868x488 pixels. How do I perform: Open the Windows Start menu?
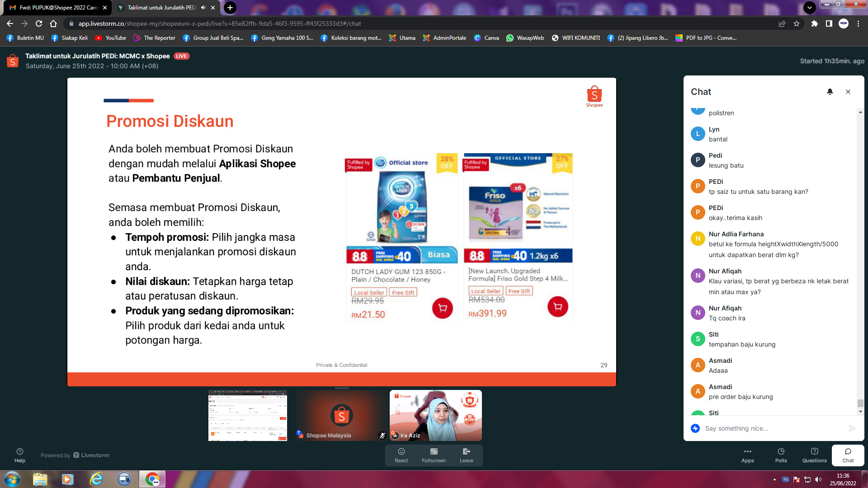coord(12,479)
